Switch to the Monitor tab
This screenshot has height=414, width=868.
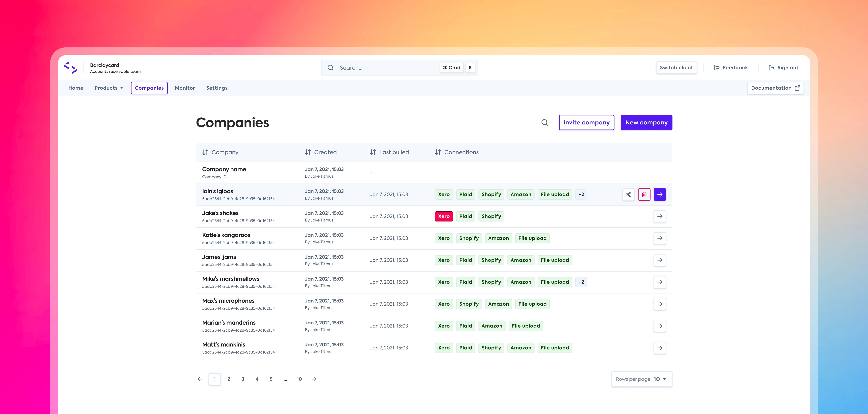(x=185, y=88)
